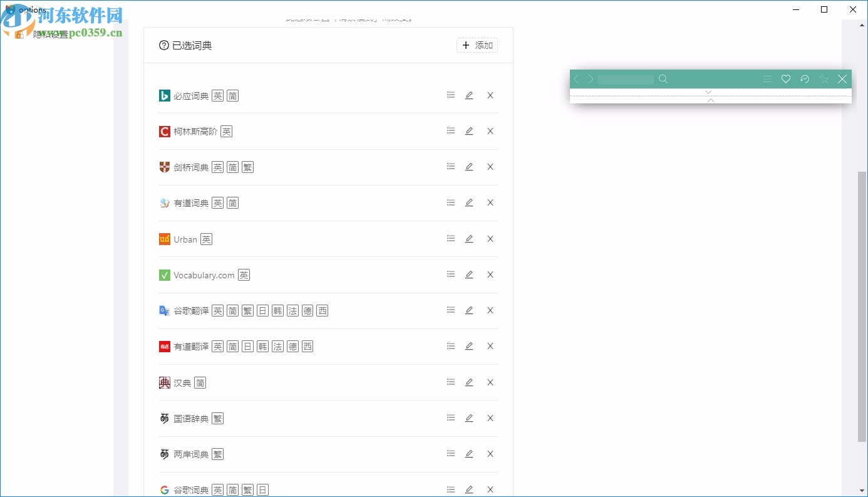Click the 柯林斯高阶 Collins dictionary icon
Image resolution: width=868 pixels, height=497 pixels.
coord(164,131)
